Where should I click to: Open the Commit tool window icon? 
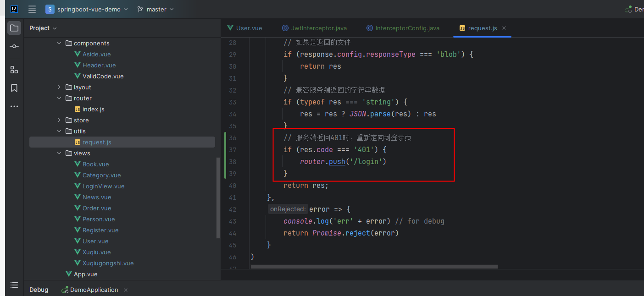pos(14,46)
